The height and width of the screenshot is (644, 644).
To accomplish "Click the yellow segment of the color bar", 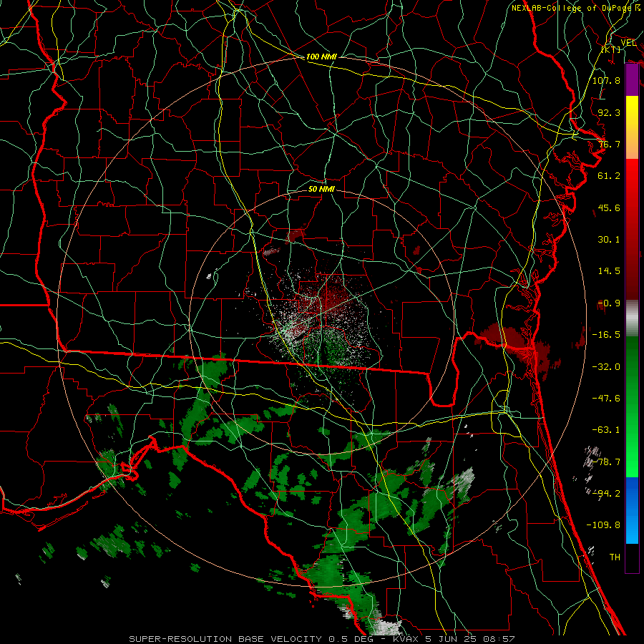I will (x=632, y=127).
